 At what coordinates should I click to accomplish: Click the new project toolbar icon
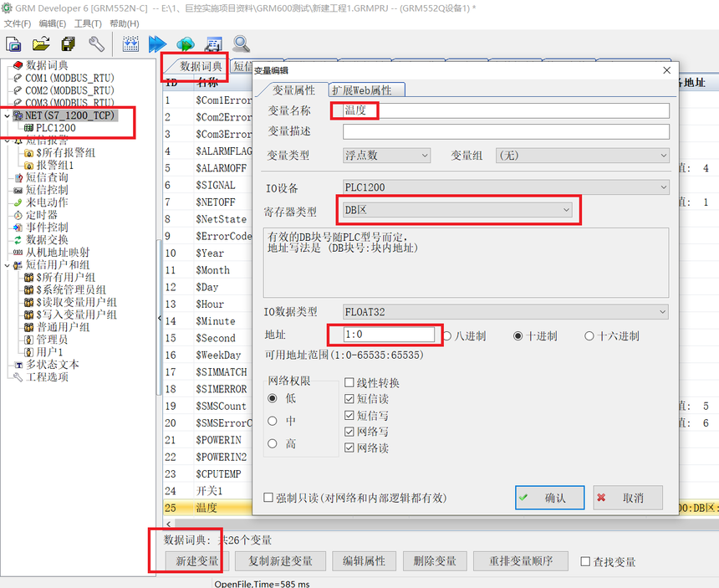[13, 44]
